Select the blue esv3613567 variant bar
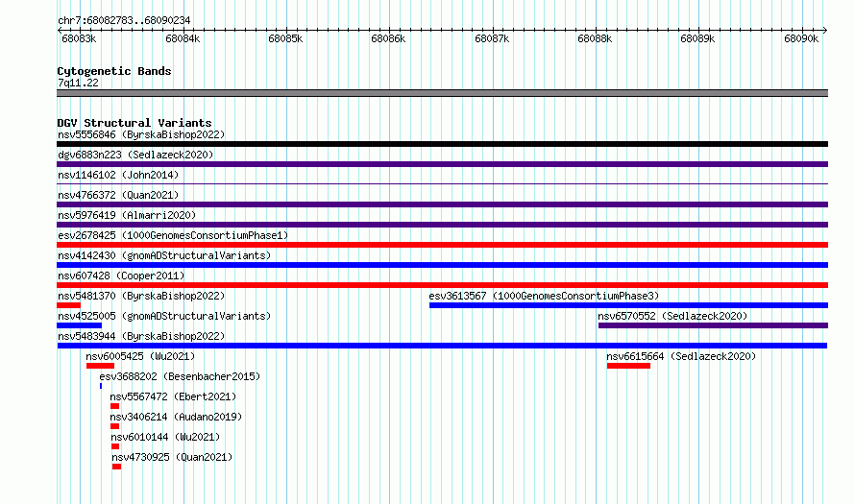This screenshot has width=855, height=504. click(628, 305)
